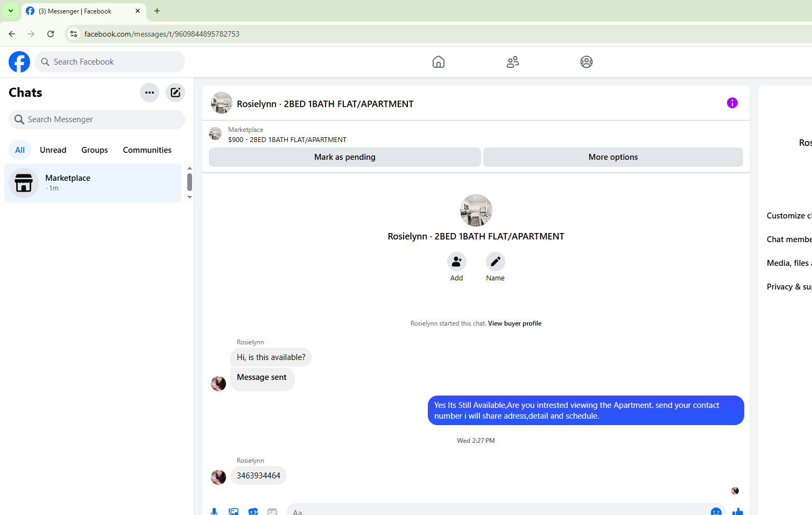This screenshot has height=515, width=812.
Task: Click the small Marketplace listing thumbnail
Action: point(215,133)
